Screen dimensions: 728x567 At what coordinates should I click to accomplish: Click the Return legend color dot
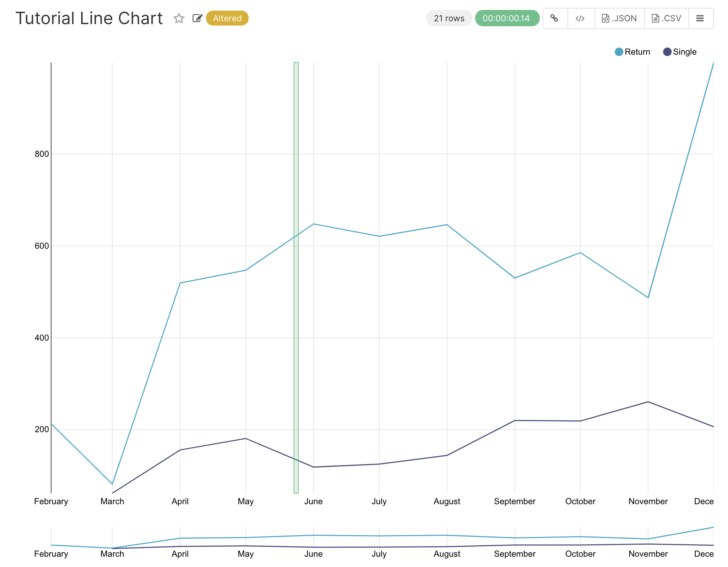[x=619, y=52]
